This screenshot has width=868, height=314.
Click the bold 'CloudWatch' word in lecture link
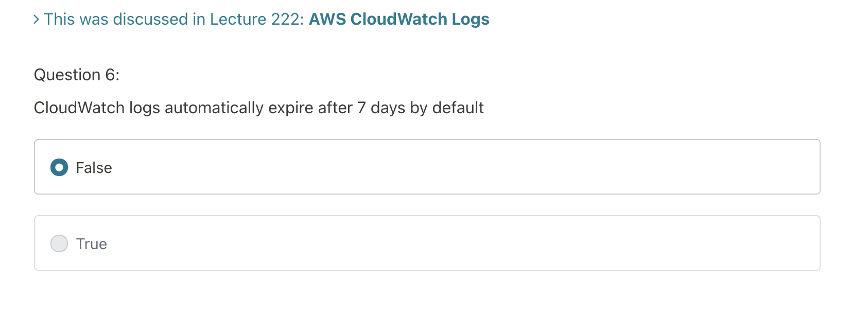[399, 19]
